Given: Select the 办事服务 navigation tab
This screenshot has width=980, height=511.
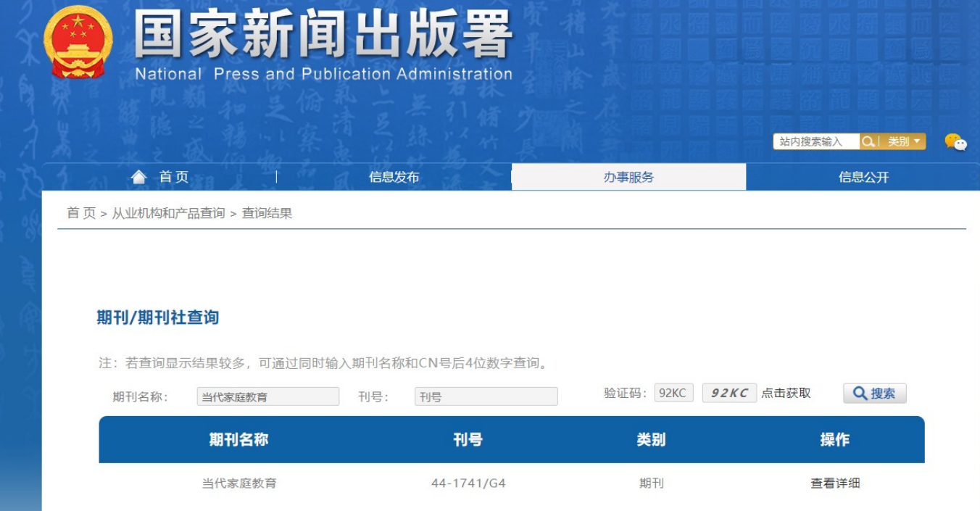Looking at the screenshot, I should click(x=628, y=178).
